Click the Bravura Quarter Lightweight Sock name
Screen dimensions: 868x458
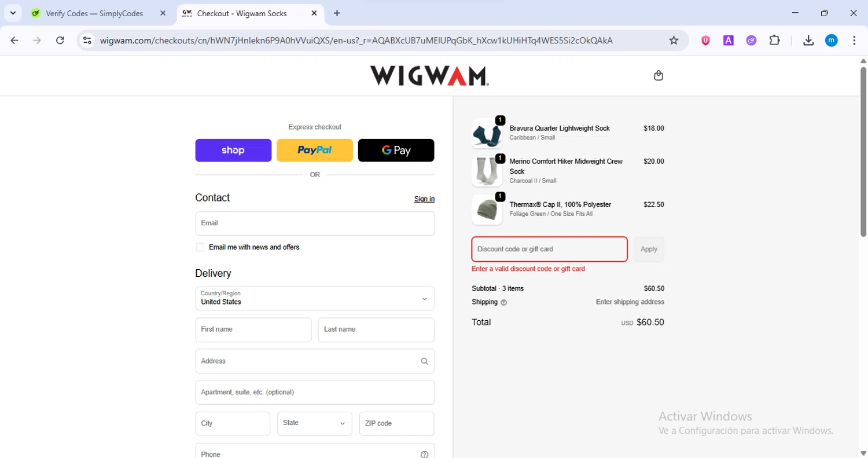coord(560,129)
